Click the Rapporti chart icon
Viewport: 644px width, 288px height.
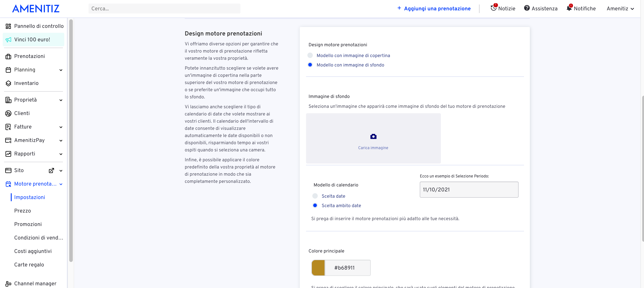pyautogui.click(x=8, y=154)
